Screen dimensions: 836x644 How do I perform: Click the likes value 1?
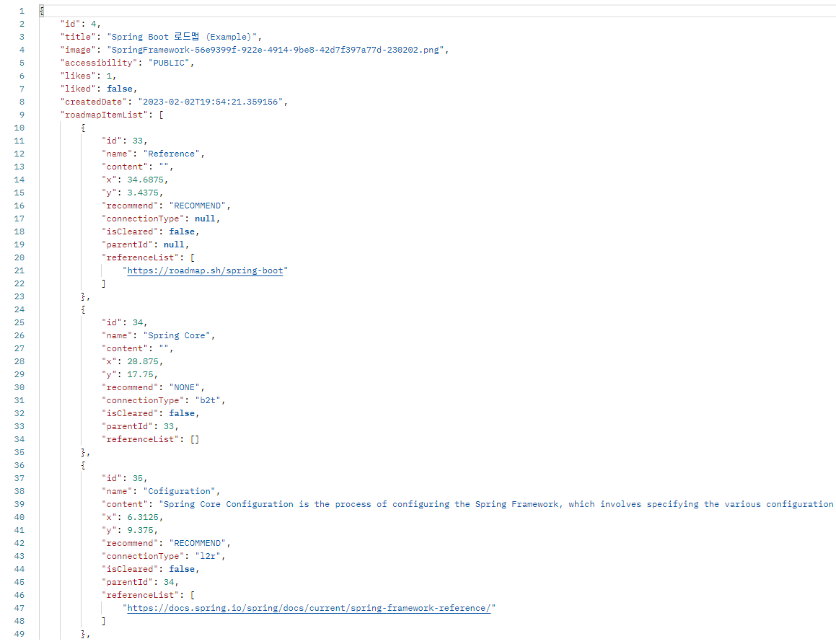click(109, 76)
